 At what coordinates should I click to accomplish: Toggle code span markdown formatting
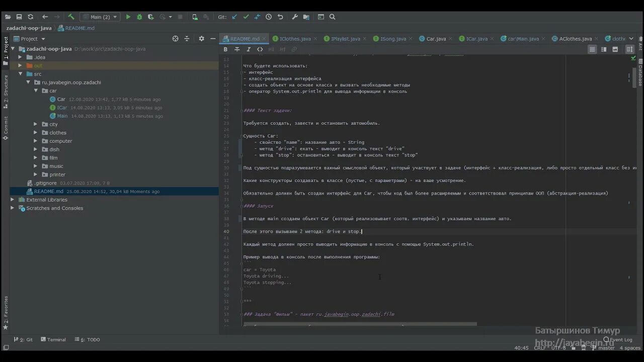tap(260, 49)
